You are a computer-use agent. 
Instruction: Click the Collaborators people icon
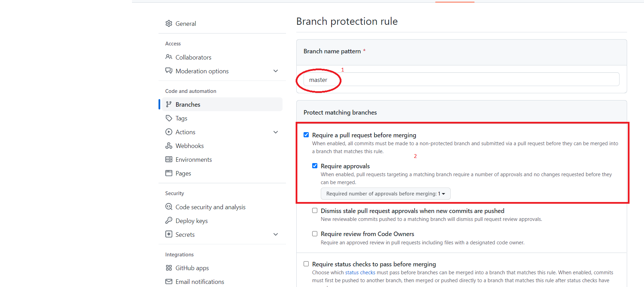pyautogui.click(x=169, y=57)
